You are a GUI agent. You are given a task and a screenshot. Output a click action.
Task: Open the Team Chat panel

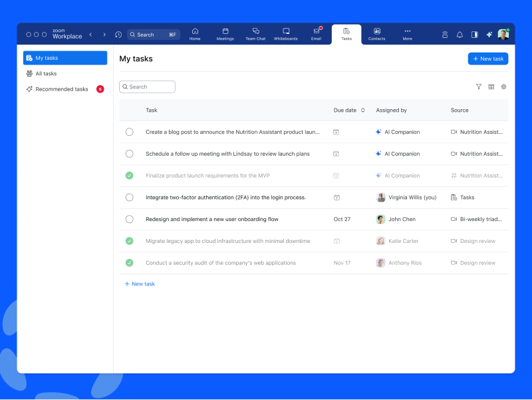pyautogui.click(x=255, y=33)
